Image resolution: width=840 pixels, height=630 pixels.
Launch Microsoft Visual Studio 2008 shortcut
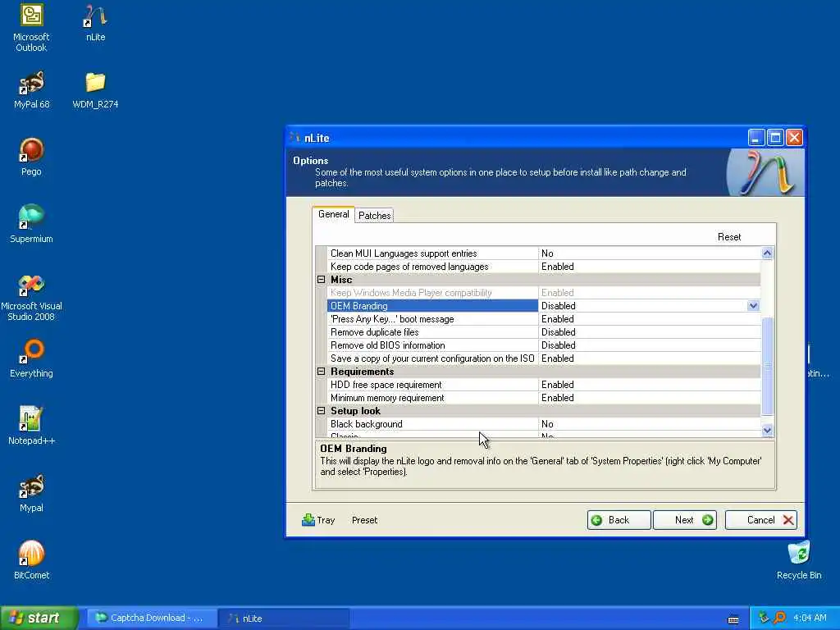pyautogui.click(x=31, y=297)
